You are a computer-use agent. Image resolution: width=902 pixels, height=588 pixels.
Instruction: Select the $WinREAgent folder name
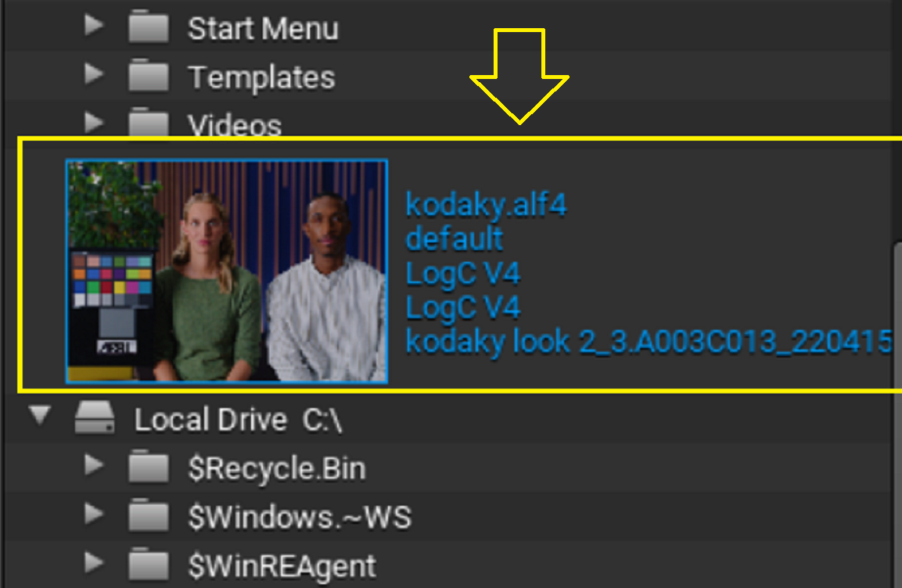pos(282,567)
